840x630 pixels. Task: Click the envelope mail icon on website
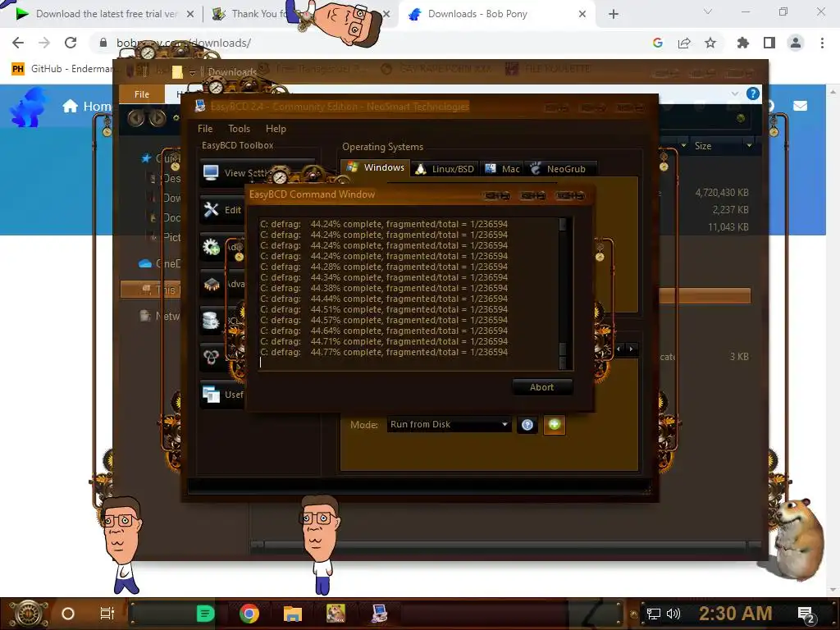pyautogui.click(x=800, y=106)
